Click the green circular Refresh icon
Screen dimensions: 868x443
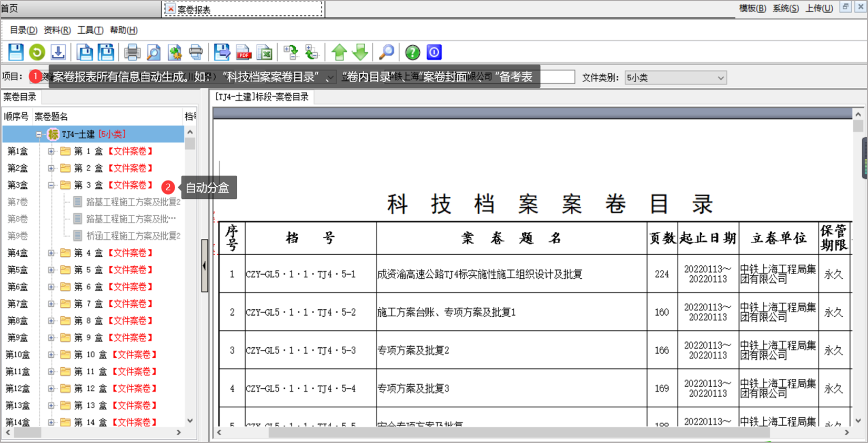pyautogui.click(x=37, y=52)
